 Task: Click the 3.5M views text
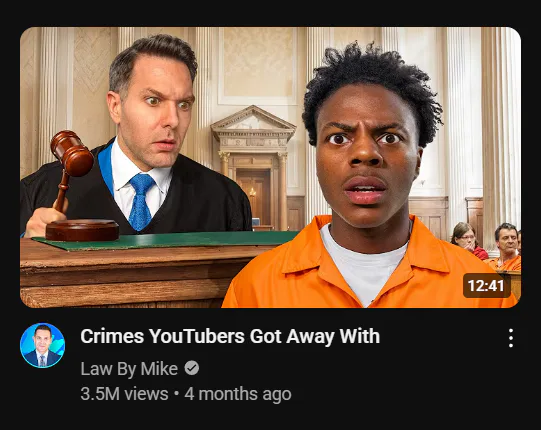coord(124,394)
